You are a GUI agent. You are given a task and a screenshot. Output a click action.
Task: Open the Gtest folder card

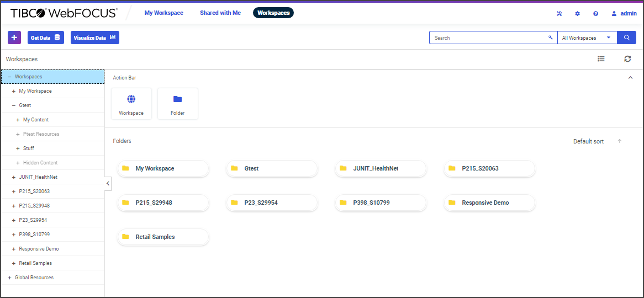click(x=272, y=168)
